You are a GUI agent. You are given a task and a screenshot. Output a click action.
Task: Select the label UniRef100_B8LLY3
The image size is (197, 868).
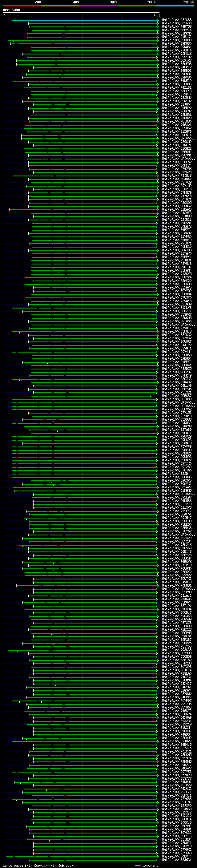pyautogui.click(x=177, y=91)
